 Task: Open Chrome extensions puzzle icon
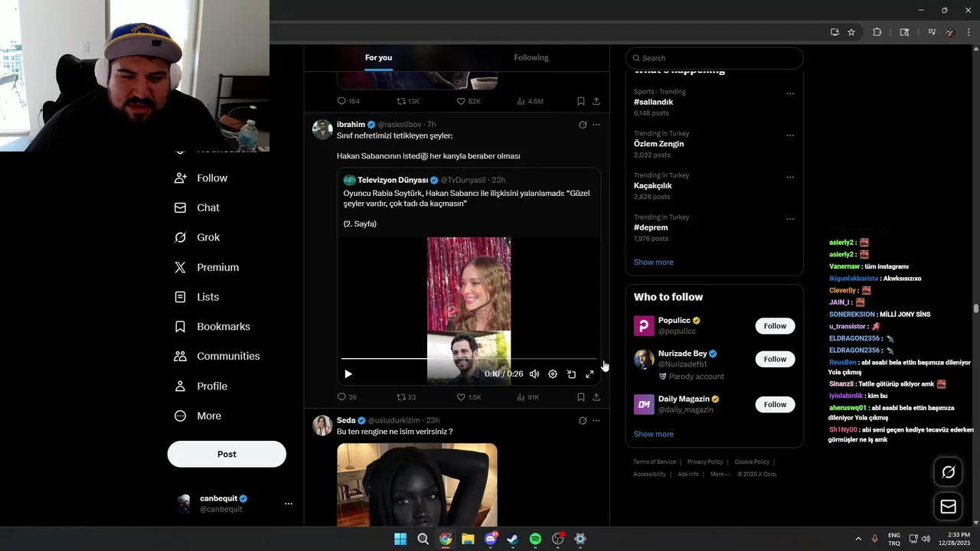(x=877, y=32)
